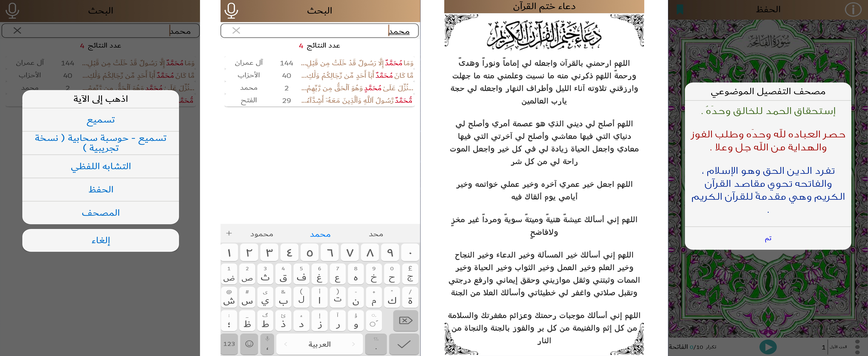The image size is (868, 356).
Task: Tap the right arrow on the space bar
Action: (x=354, y=344)
